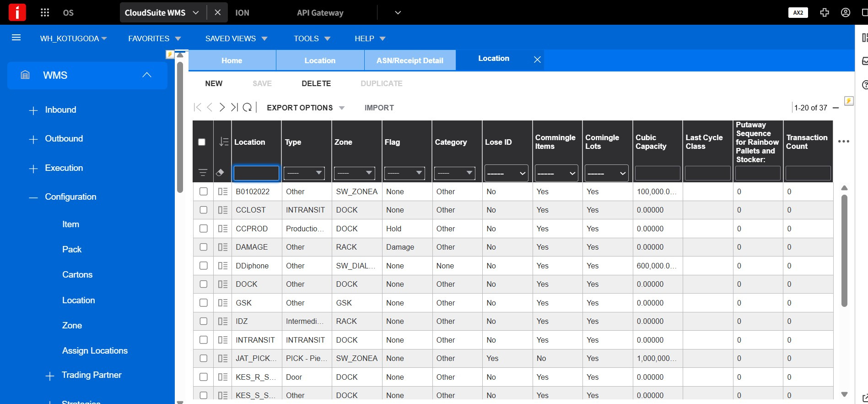
Task: Click the filter rows icon
Action: [x=203, y=173]
